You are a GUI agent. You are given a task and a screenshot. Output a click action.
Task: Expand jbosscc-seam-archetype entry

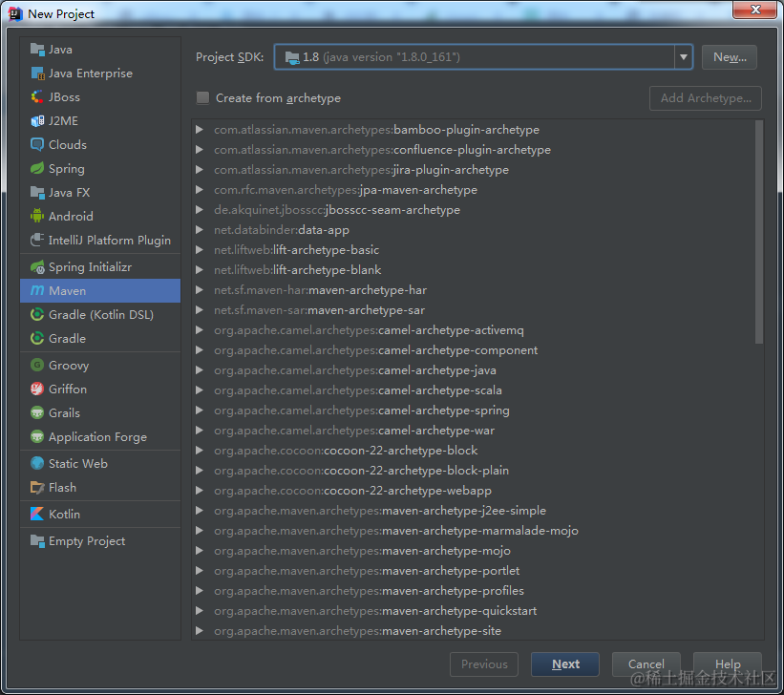[x=199, y=209]
